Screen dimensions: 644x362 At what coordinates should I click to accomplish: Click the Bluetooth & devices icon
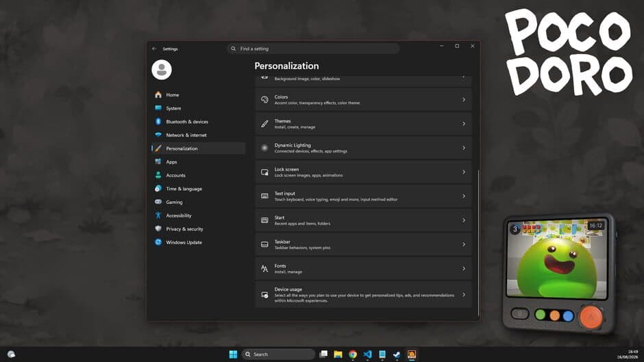[x=158, y=122]
